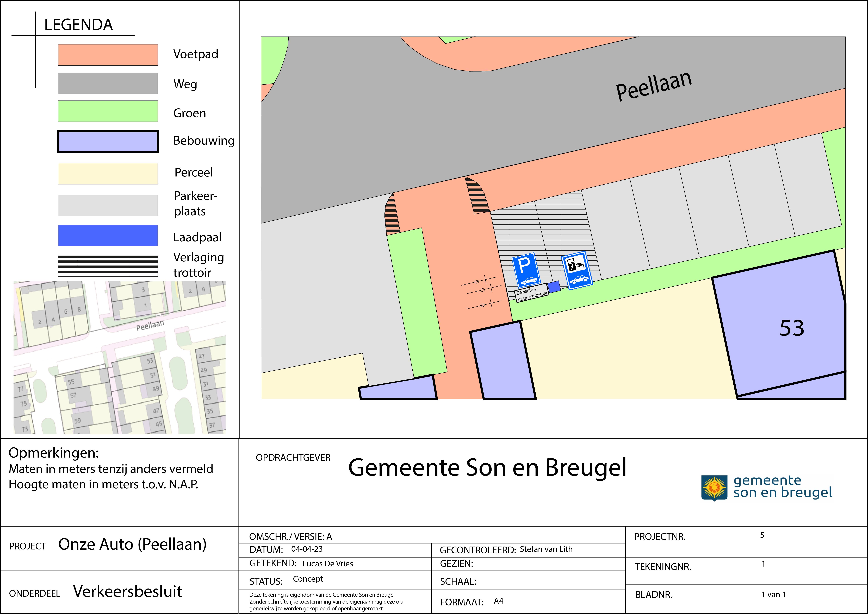Click the Bebouwing lilac legend swatch
The height and width of the screenshot is (614, 868).
[108, 142]
